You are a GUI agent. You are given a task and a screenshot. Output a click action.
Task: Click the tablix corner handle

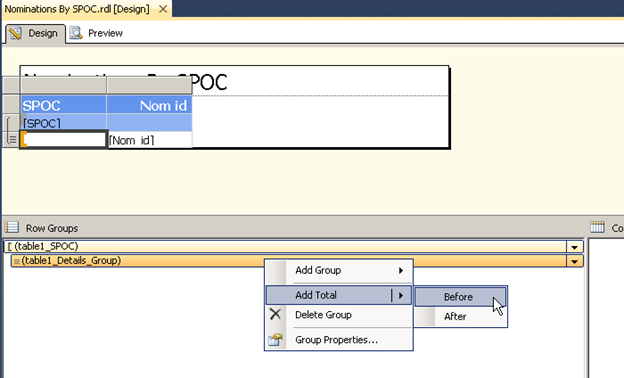coord(11,86)
